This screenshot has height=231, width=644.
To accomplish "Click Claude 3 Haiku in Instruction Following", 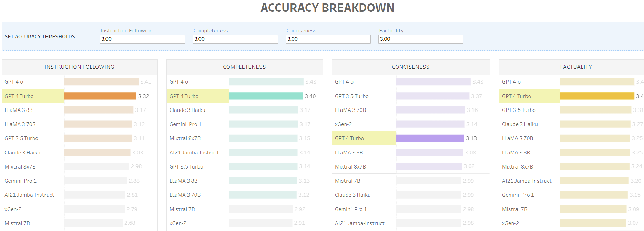I will tap(22, 153).
